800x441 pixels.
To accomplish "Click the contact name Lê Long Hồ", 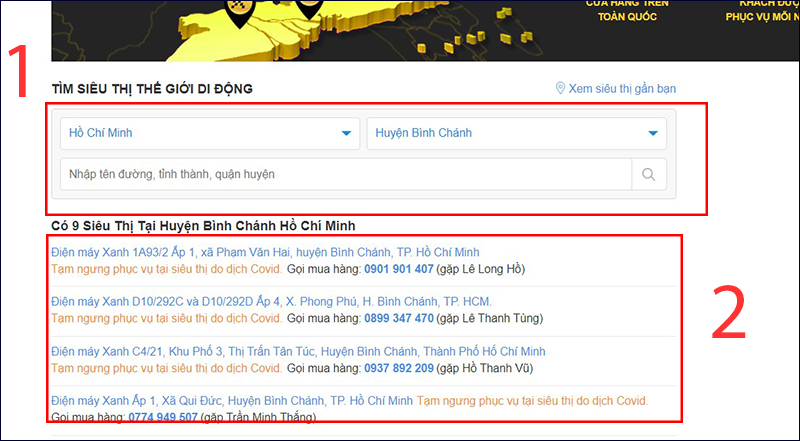I will tap(492, 269).
